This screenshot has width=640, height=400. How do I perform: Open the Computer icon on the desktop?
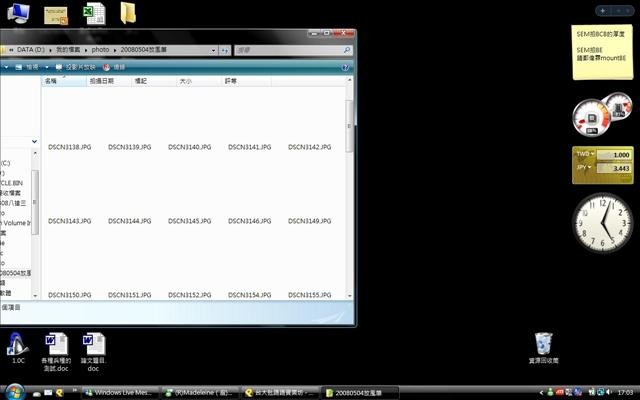pos(18,13)
